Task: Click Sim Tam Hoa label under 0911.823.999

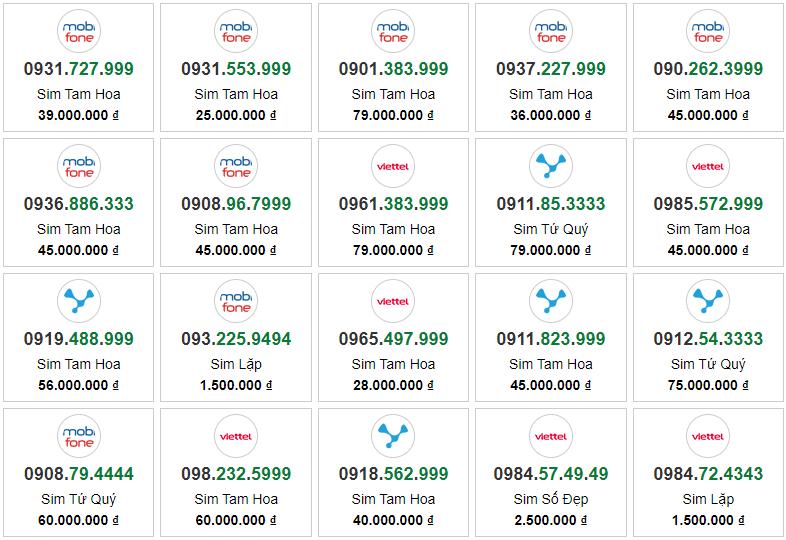Action: pyautogui.click(x=550, y=364)
